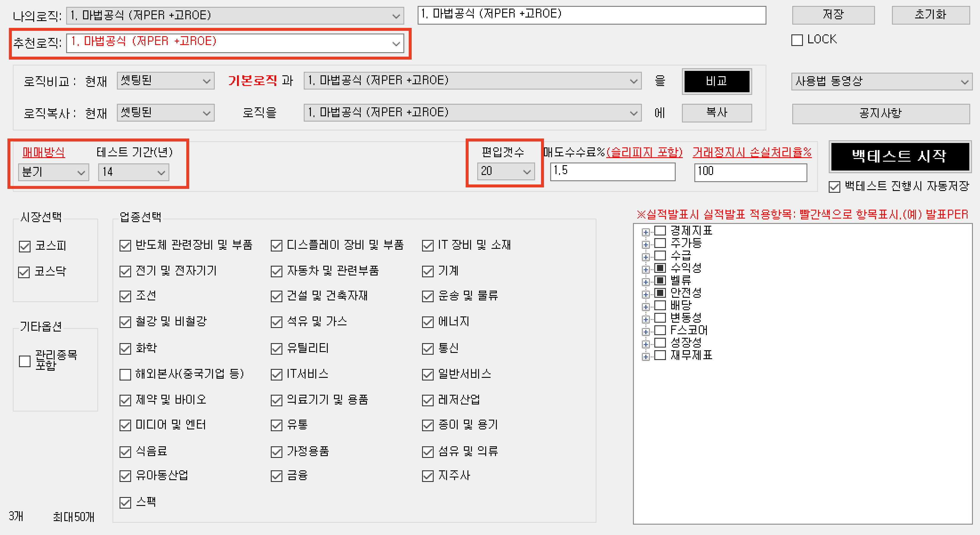Click the 매도수수료% input field
Viewport: 980px width, 535px height.
pos(612,171)
